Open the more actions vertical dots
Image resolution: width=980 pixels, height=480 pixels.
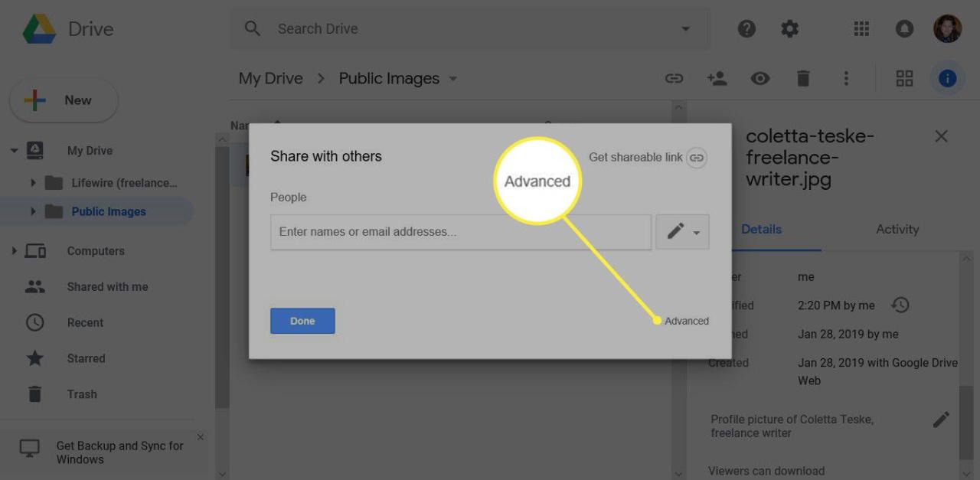coord(846,78)
